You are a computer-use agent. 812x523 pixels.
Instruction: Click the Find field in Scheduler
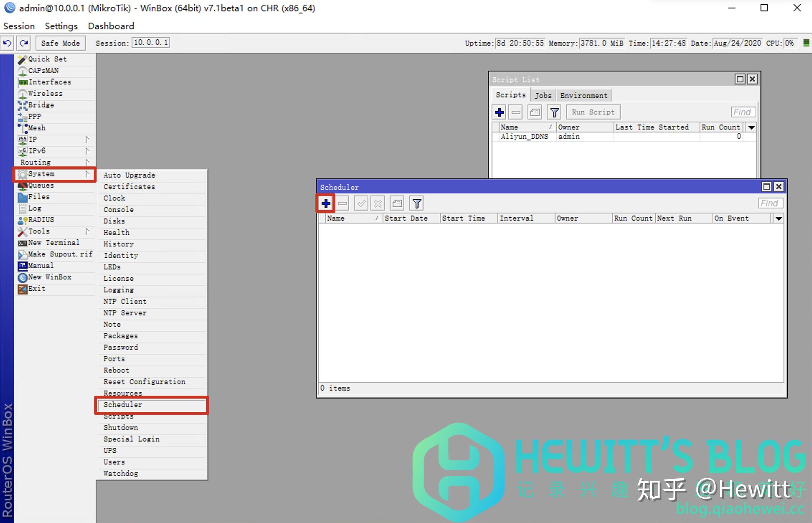coord(770,203)
